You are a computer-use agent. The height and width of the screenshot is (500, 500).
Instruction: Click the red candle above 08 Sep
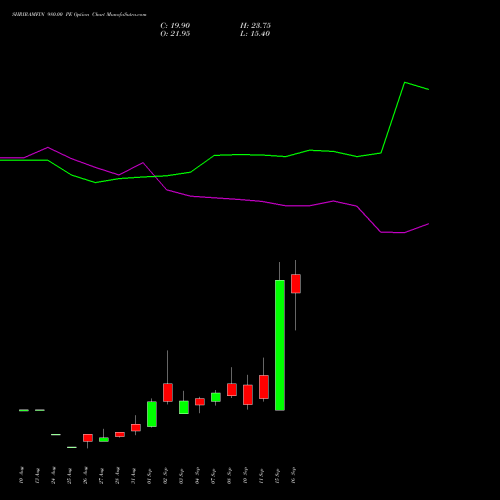pyautogui.click(x=232, y=390)
